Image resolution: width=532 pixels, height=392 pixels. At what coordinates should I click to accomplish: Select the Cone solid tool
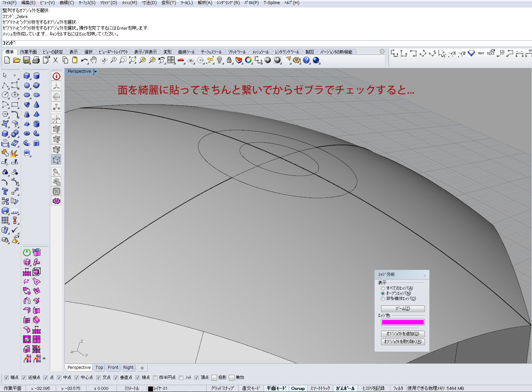point(37,104)
